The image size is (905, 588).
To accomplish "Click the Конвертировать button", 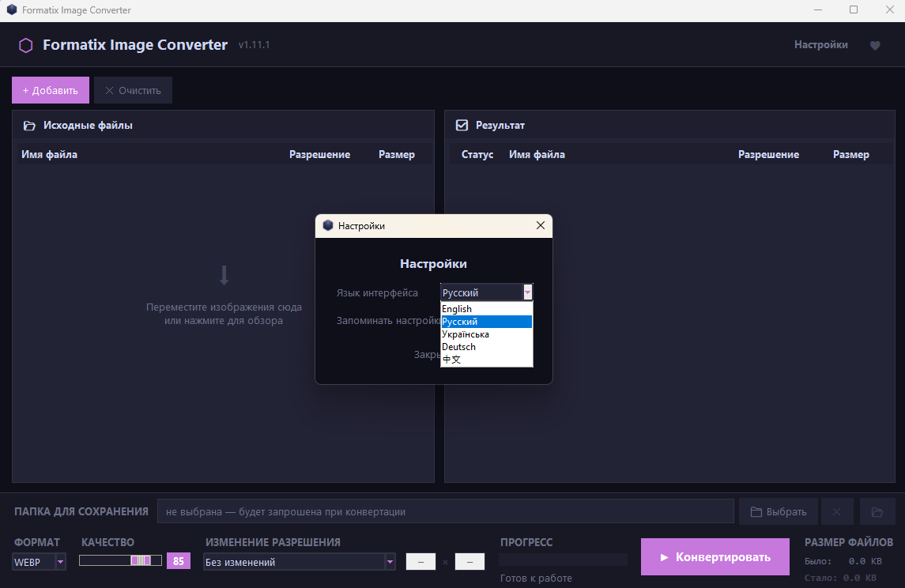I will [715, 557].
